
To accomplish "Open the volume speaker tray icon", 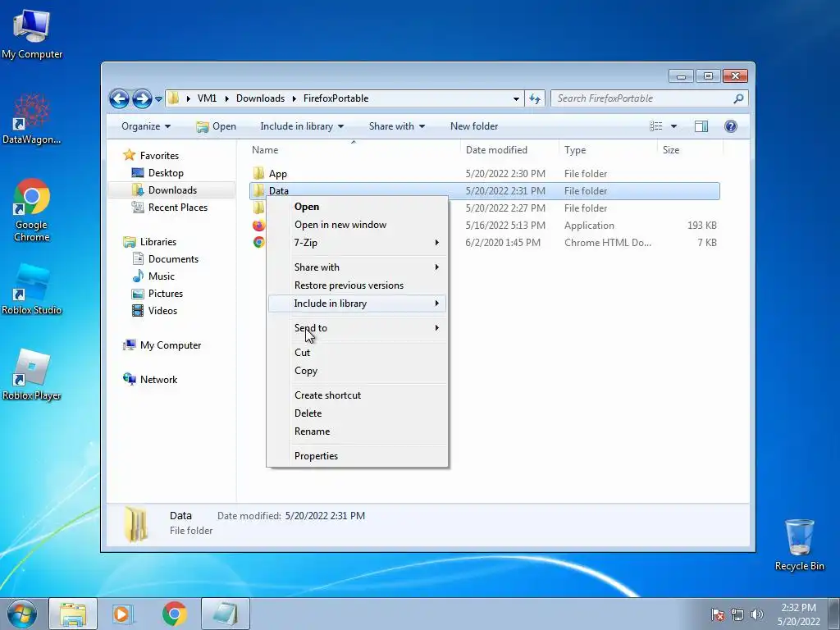I will [x=756, y=614].
